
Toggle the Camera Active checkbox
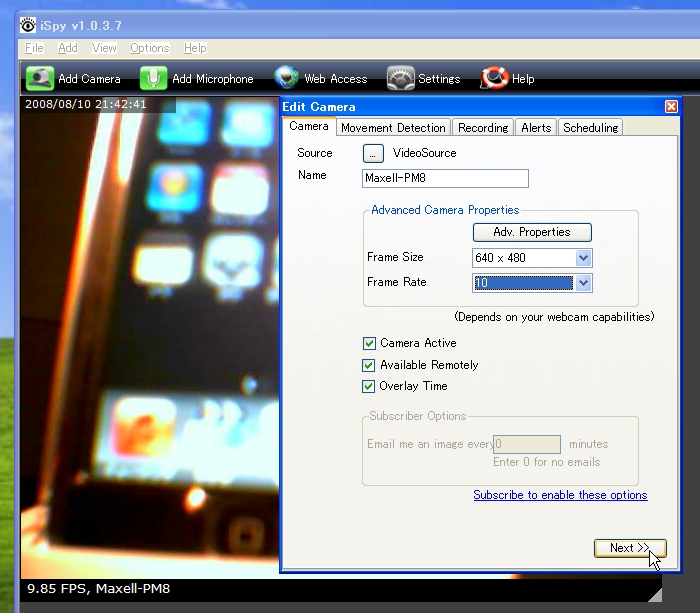click(369, 343)
